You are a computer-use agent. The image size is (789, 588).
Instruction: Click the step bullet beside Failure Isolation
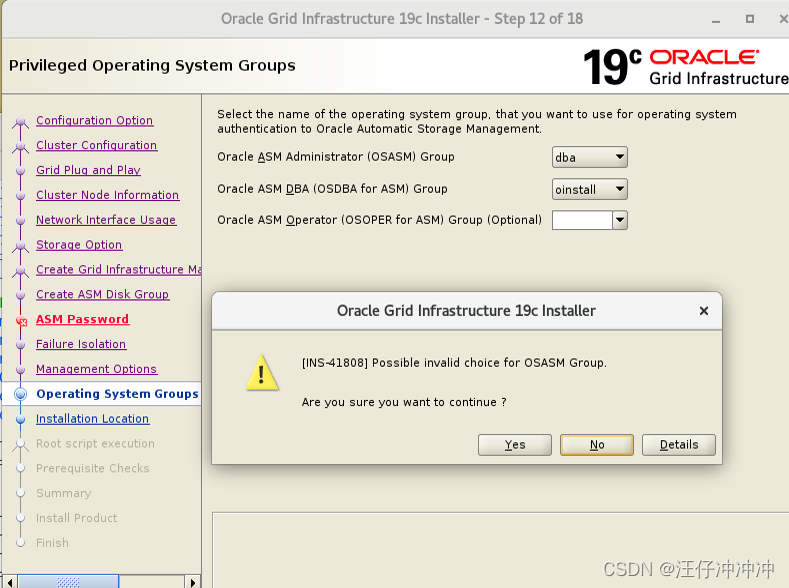pos(21,345)
